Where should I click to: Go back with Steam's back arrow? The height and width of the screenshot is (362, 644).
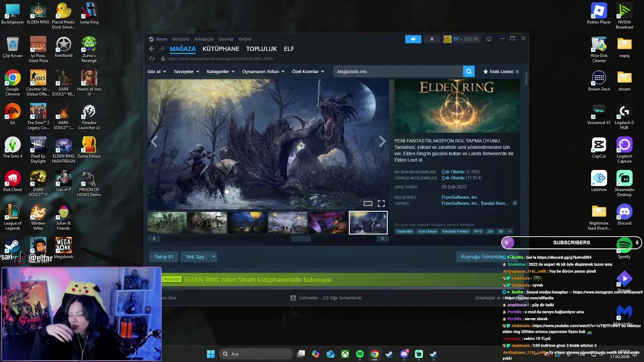point(151,49)
